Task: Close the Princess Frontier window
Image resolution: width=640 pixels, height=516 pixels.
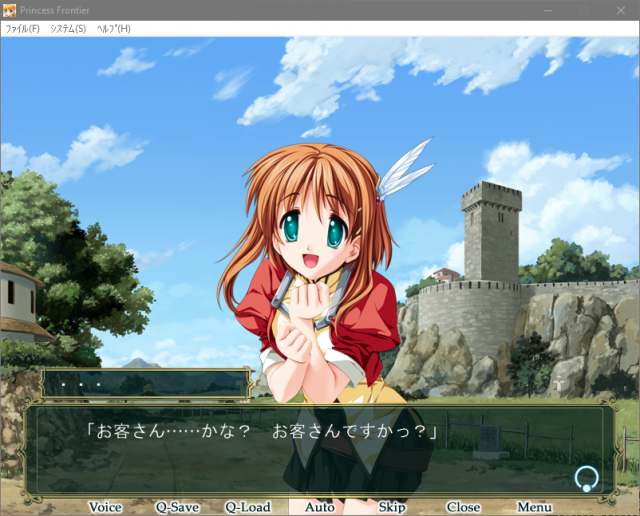Action: point(621,10)
